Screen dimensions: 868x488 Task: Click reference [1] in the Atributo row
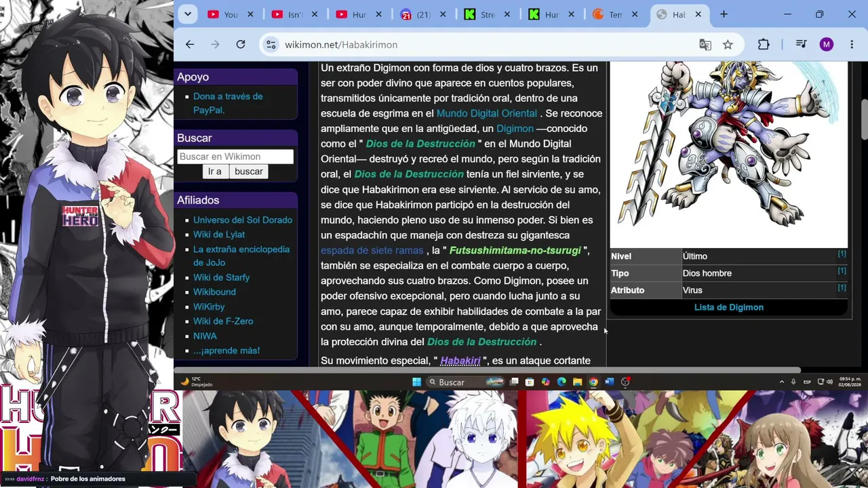842,288
